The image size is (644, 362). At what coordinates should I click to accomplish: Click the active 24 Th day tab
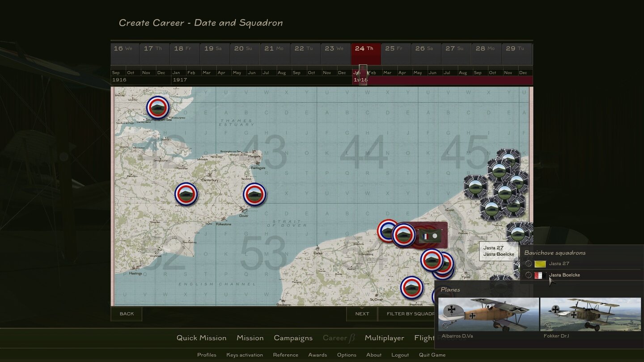click(366, 54)
